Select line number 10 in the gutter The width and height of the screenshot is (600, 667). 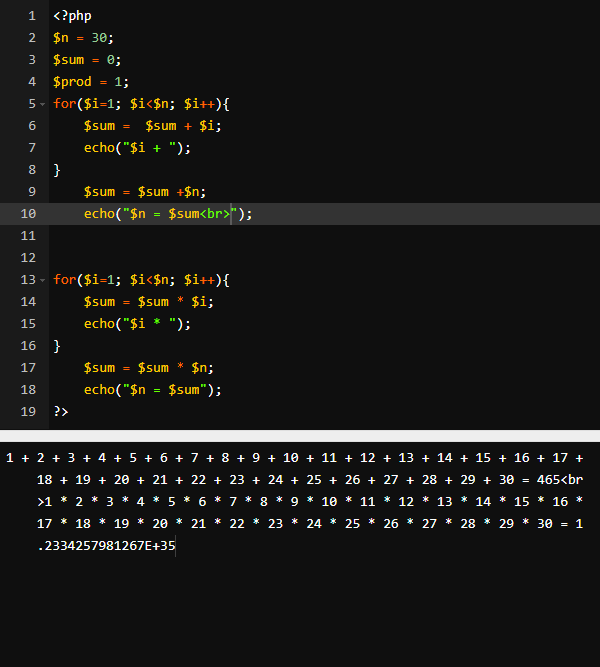coord(28,214)
